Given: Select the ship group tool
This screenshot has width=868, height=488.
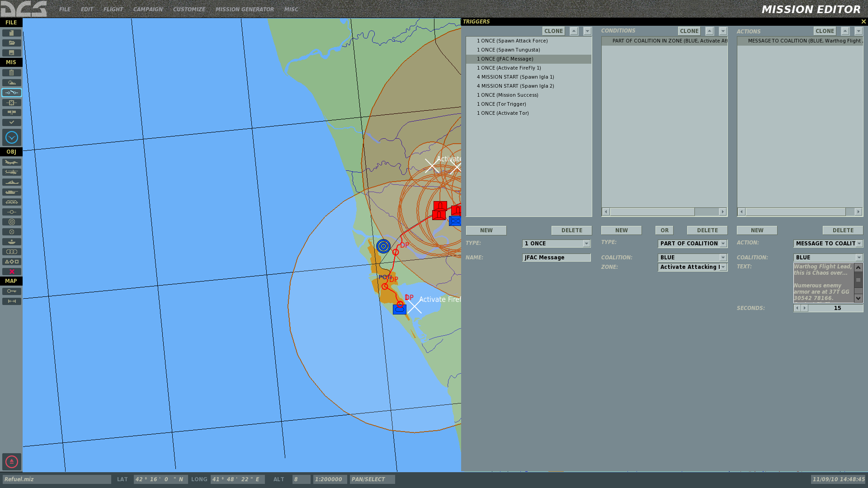Looking at the screenshot, I should tap(12, 182).
